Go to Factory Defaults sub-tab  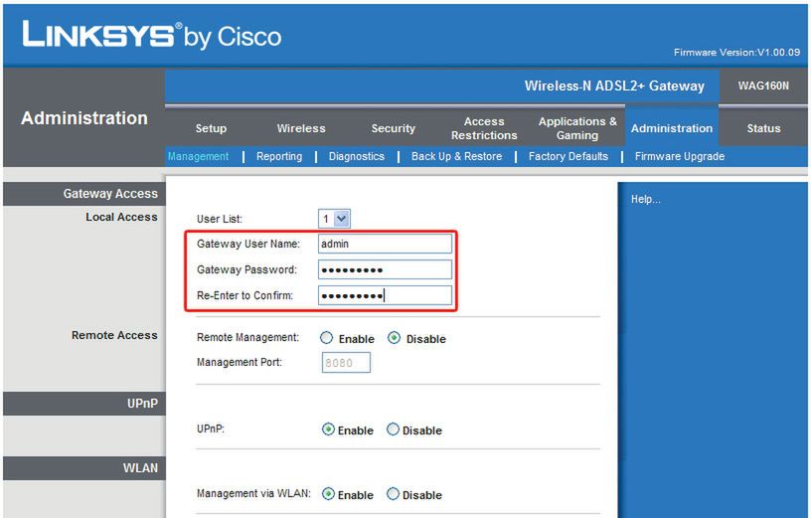pyautogui.click(x=568, y=156)
